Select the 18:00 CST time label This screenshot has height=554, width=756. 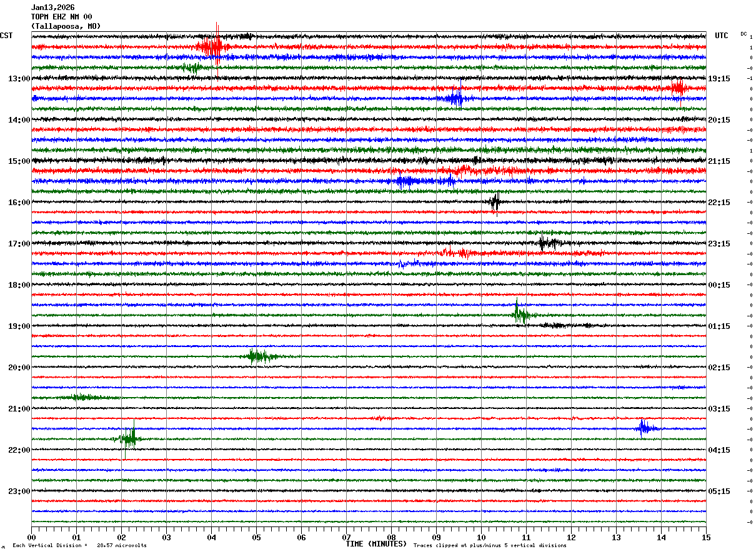click(19, 285)
